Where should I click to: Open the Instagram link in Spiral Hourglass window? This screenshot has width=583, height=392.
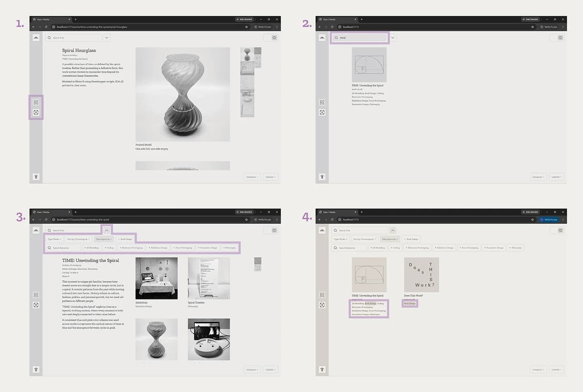point(252,177)
